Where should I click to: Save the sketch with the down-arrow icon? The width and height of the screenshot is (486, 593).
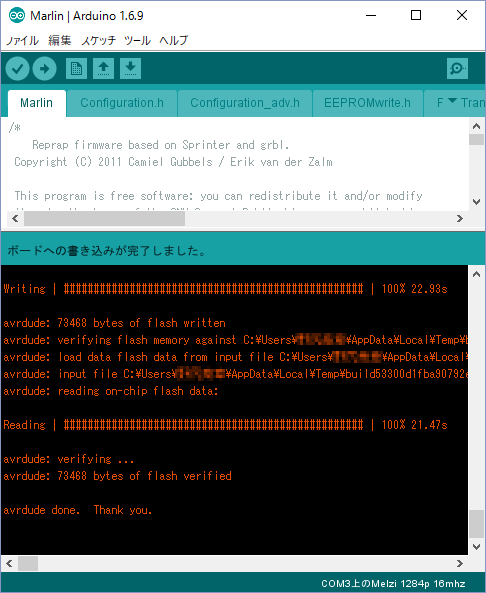(130, 68)
